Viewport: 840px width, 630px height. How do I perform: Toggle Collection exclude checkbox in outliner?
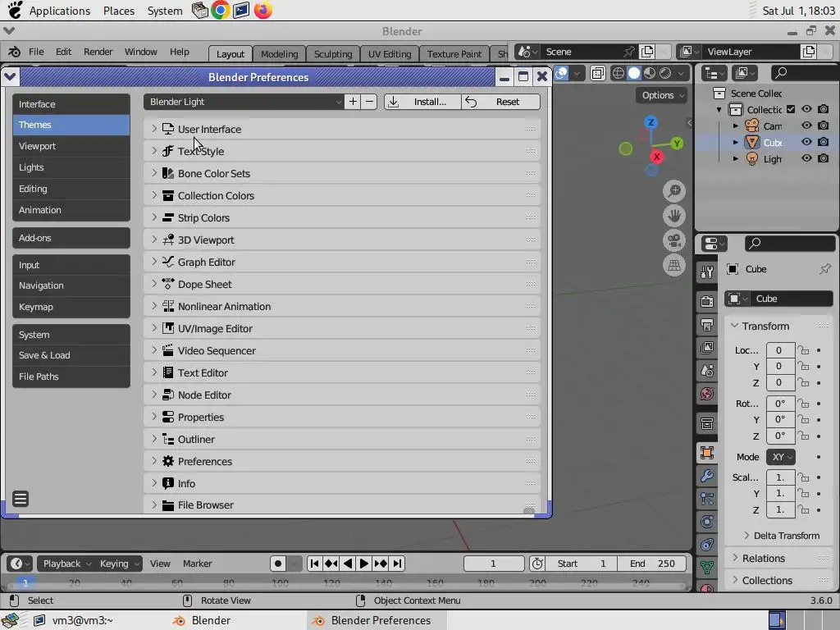(791, 109)
